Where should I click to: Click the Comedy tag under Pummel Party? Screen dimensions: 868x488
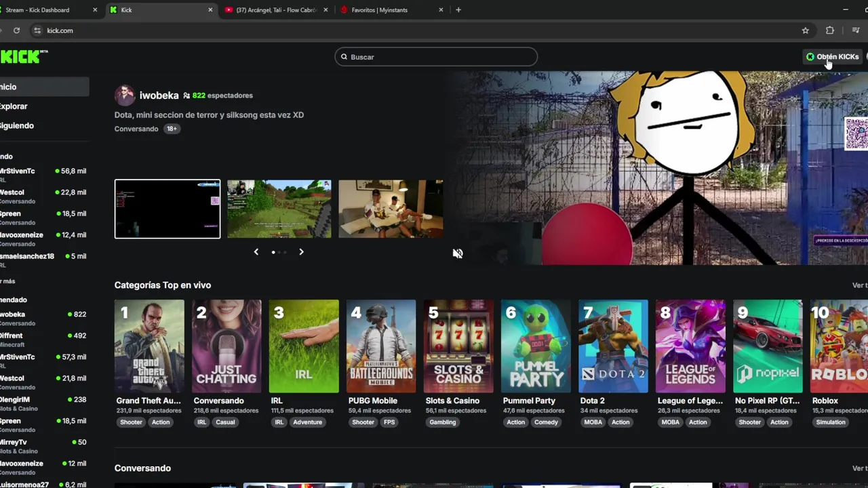click(x=546, y=422)
